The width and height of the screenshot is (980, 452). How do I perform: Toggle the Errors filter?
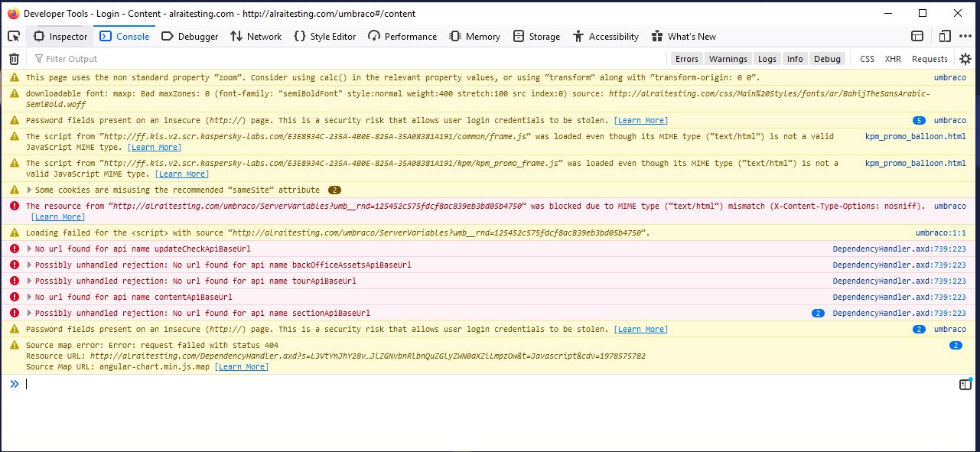coord(686,59)
